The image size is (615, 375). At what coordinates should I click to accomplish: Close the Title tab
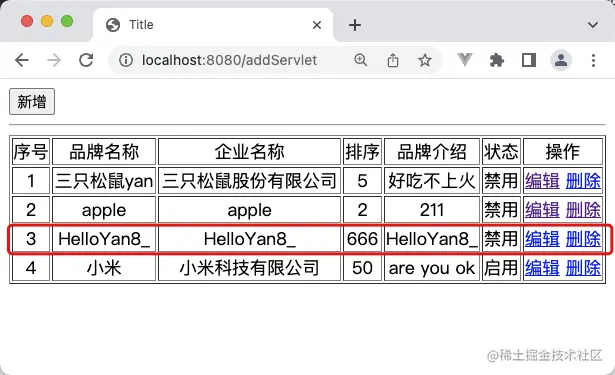pos(317,25)
